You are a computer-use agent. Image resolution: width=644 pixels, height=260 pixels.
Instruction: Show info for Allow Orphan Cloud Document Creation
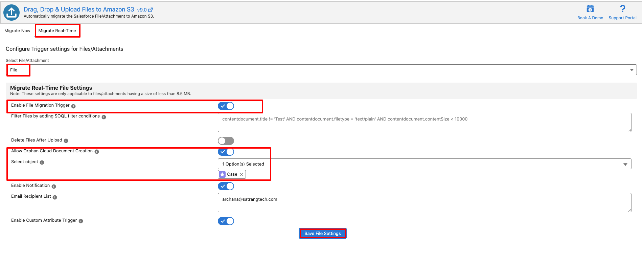(97, 152)
